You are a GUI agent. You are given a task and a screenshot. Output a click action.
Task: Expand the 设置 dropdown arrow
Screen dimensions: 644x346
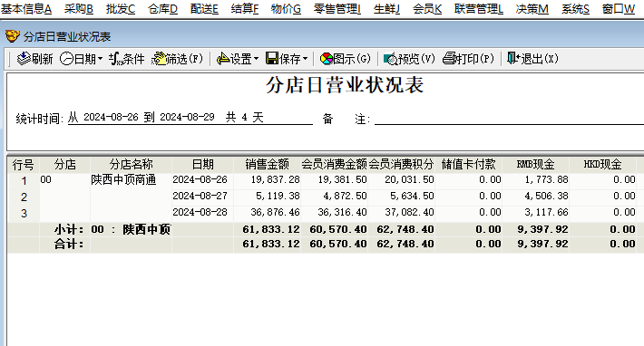coord(257,59)
